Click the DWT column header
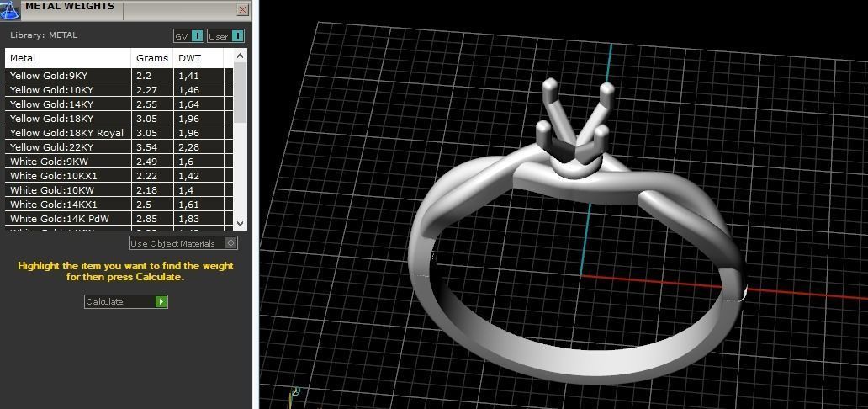 (x=198, y=58)
